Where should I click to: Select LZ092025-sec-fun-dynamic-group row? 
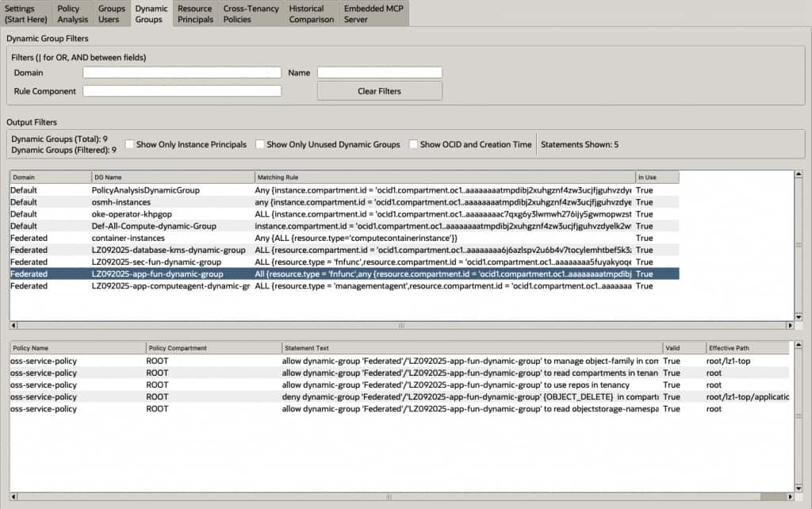[x=344, y=262]
